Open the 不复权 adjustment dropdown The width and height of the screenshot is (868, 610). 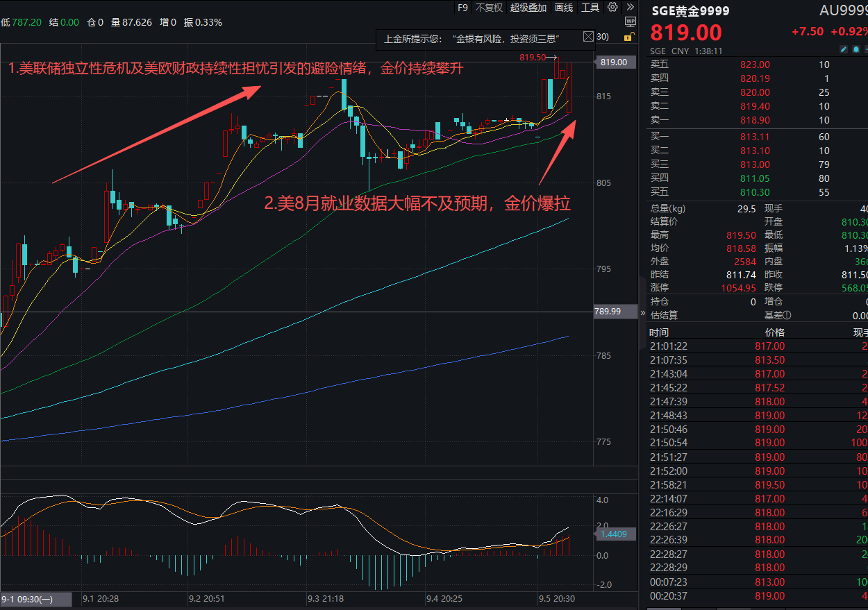(x=489, y=8)
